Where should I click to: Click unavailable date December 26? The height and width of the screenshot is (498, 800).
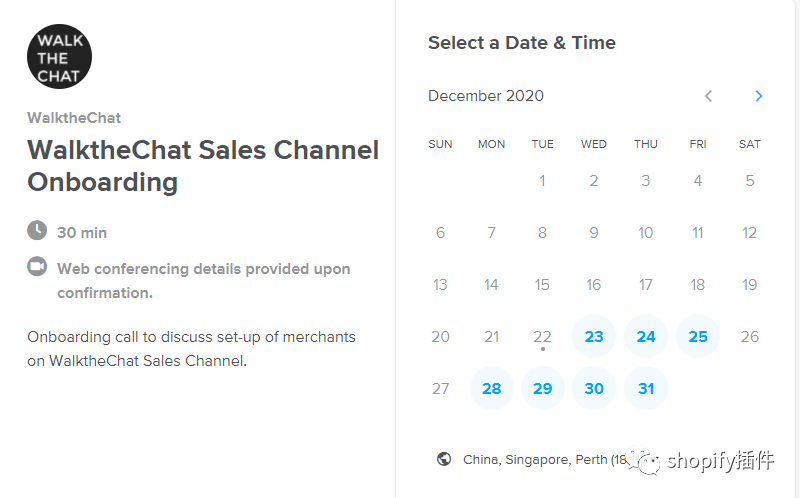pos(749,336)
